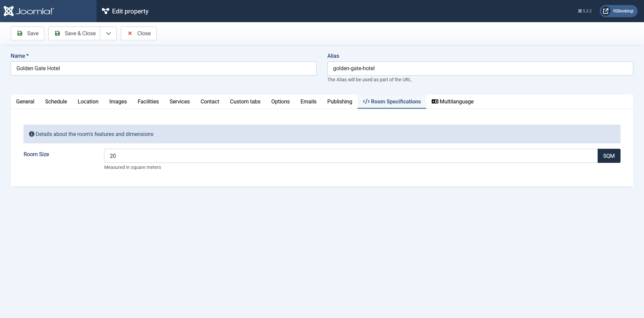Viewport: 644px width, 318px height.
Task: Open the Location tab
Action: coord(88,101)
